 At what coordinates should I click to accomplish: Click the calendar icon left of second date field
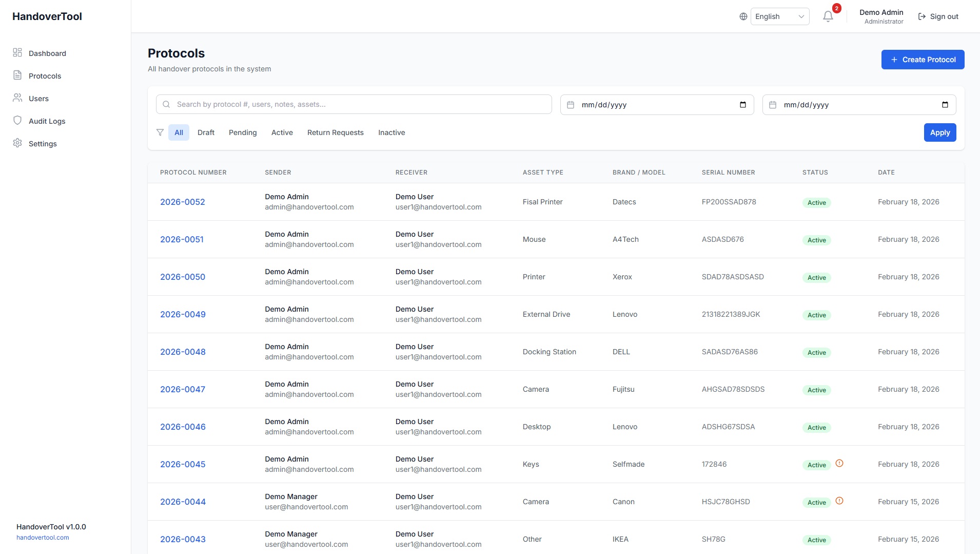(773, 105)
